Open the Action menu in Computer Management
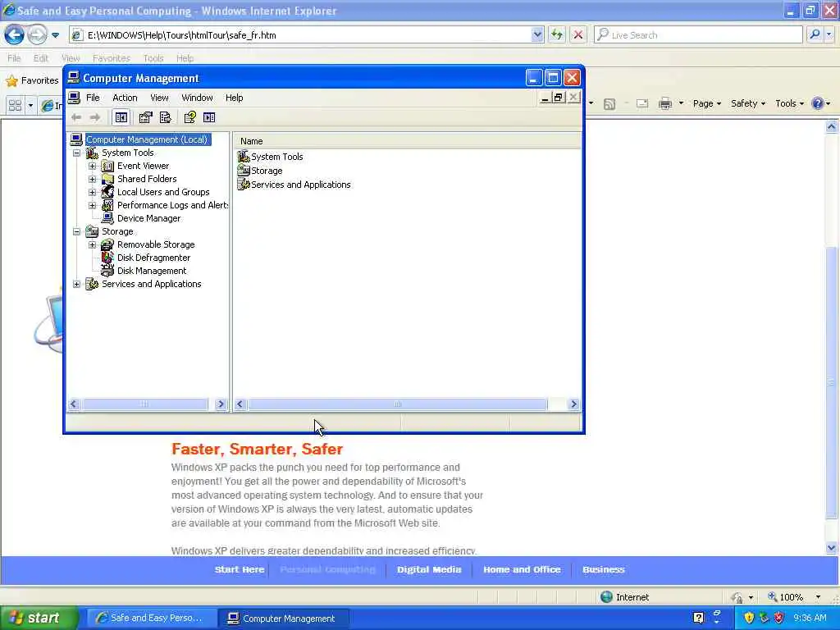This screenshot has width=840, height=630. tap(125, 98)
